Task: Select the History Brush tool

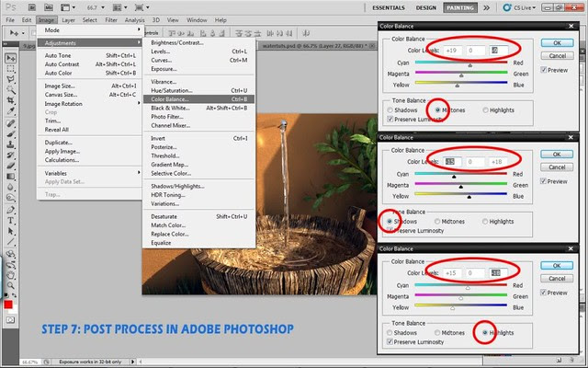Action: pos(10,155)
